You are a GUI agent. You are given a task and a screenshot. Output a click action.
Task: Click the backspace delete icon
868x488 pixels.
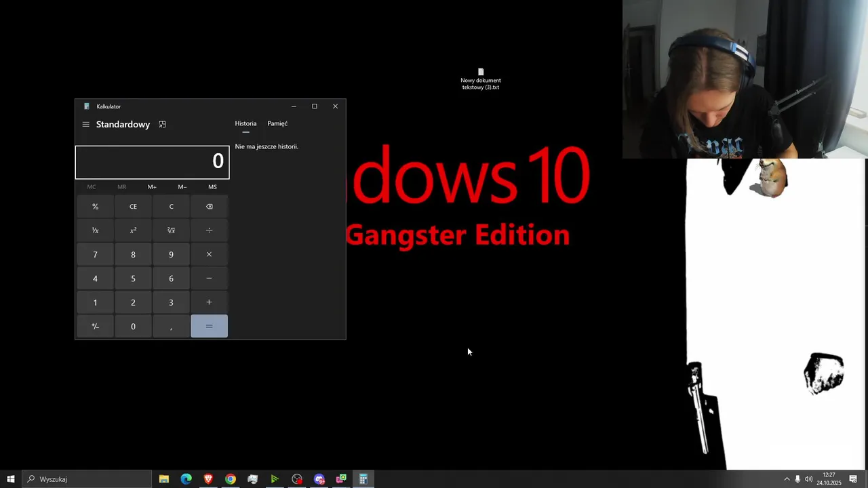click(x=209, y=207)
